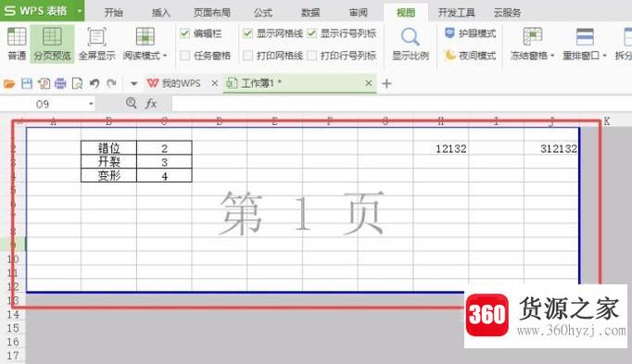
Task: Select Page Break Preview (分页预览)
Action: click(52, 44)
